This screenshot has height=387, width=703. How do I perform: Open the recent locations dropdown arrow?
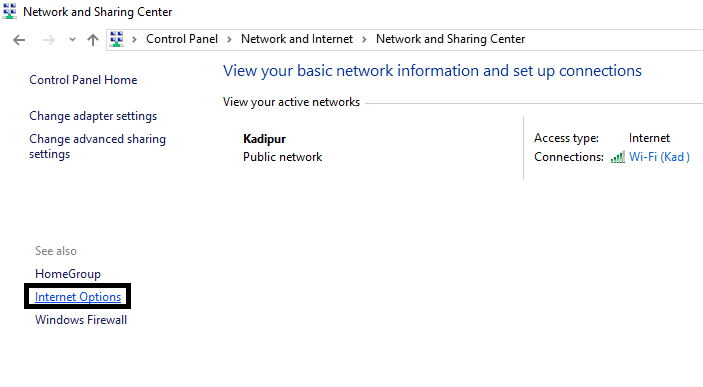point(72,40)
